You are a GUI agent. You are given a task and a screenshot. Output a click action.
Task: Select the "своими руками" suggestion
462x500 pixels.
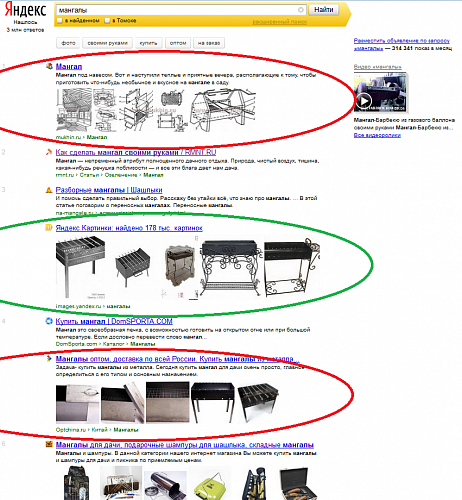[107, 43]
